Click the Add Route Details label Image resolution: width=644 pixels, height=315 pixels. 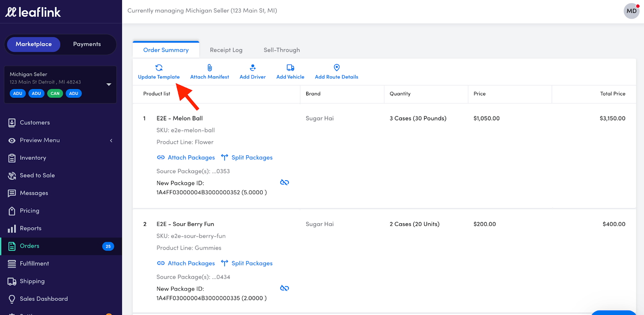coord(336,77)
